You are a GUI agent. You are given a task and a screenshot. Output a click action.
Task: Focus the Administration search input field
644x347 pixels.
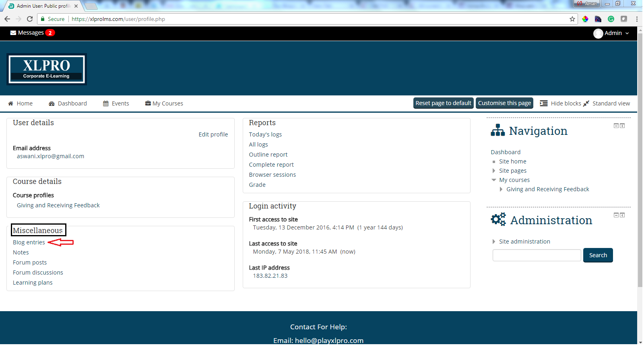(537, 255)
